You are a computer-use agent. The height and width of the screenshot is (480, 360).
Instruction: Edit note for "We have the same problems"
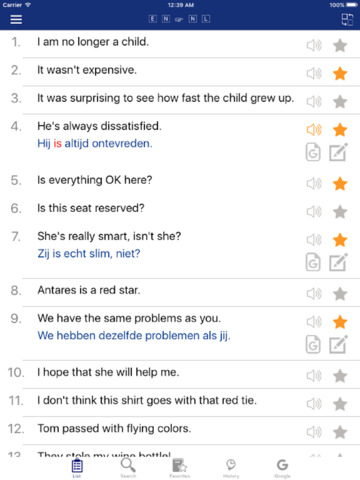(x=338, y=344)
